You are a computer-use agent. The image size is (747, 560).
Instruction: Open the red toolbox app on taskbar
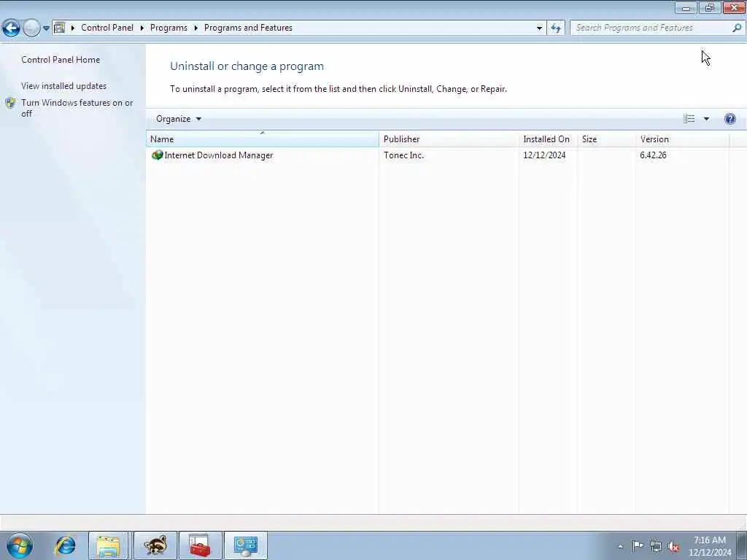200,545
